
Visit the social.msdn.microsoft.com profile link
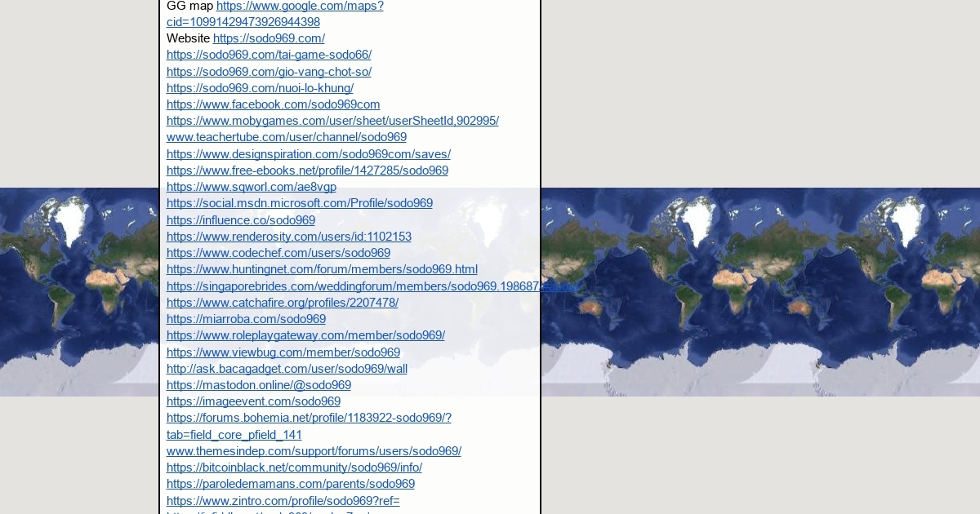(299, 203)
